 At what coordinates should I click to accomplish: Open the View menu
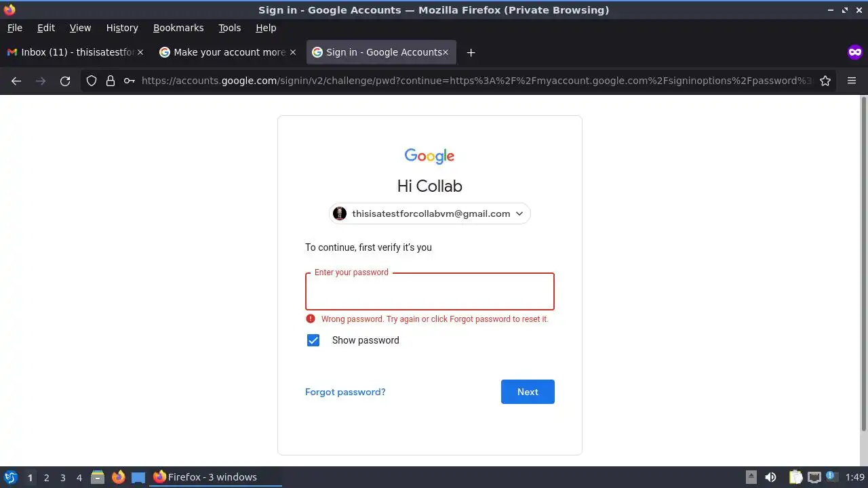click(80, 28)
